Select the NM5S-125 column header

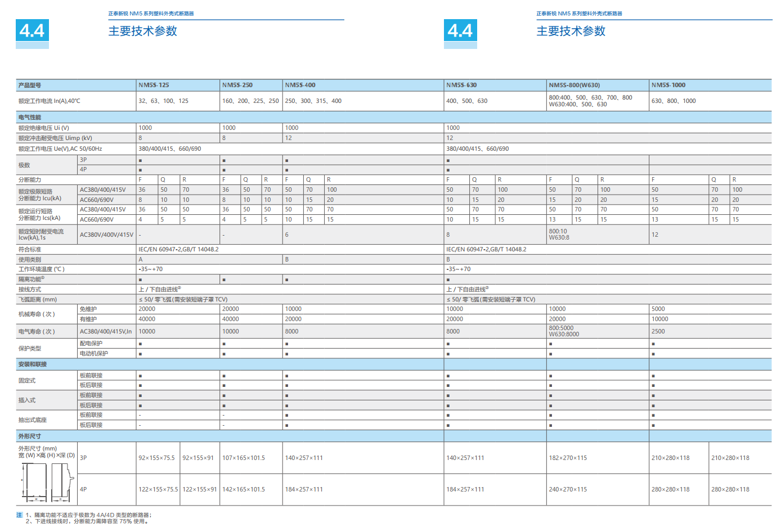pos(154,85)
